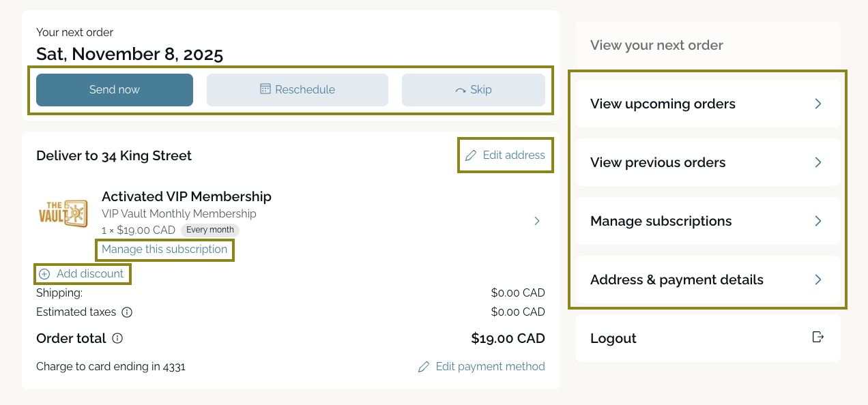Click the calendar icon in Reschedule button
The height and width of the screenshot is (405, 868).
click(265, 89)
